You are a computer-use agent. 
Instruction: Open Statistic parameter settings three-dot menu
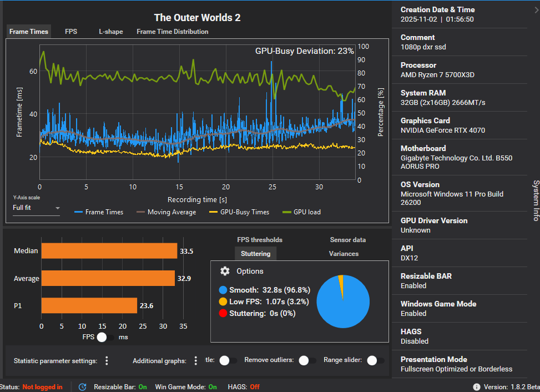click(x=107, y=361)
